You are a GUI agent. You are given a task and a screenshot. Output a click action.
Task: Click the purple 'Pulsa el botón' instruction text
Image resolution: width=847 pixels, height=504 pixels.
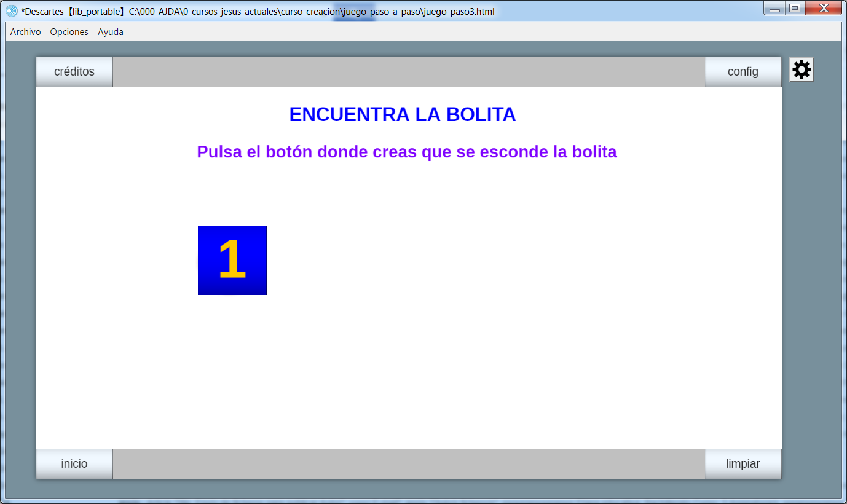coord(406,152)
